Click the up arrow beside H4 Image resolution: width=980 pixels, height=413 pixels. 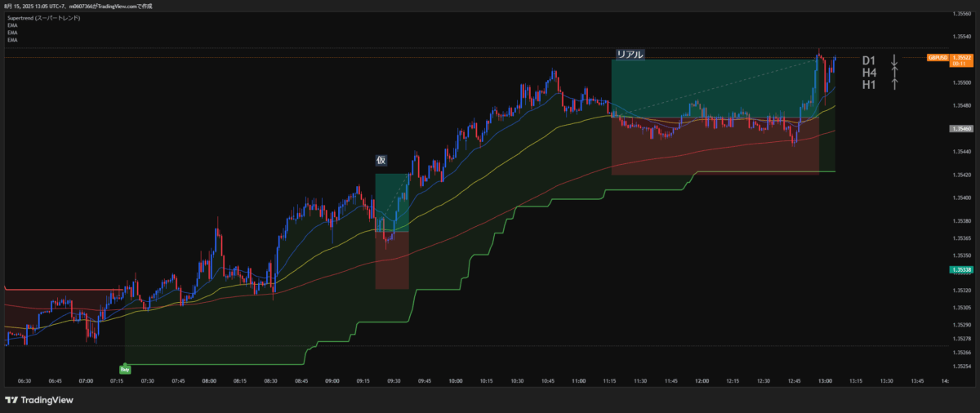[894, 73]
